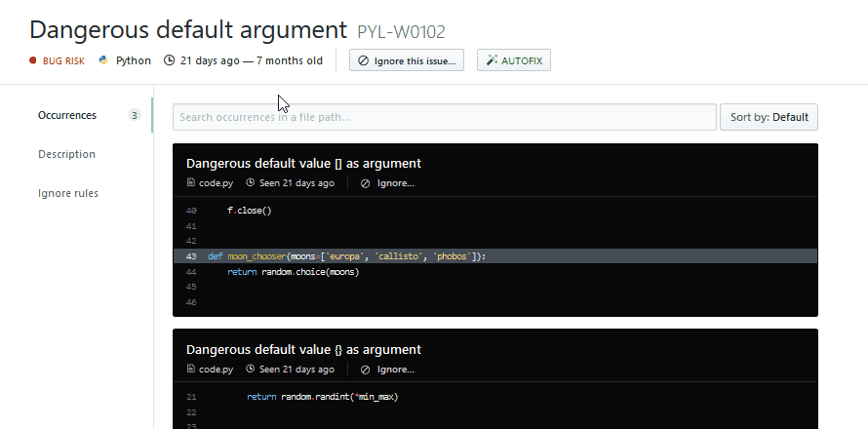Click the code.py file icon in first occurrence
Screen dimensions: 868x429
(191, 183)
